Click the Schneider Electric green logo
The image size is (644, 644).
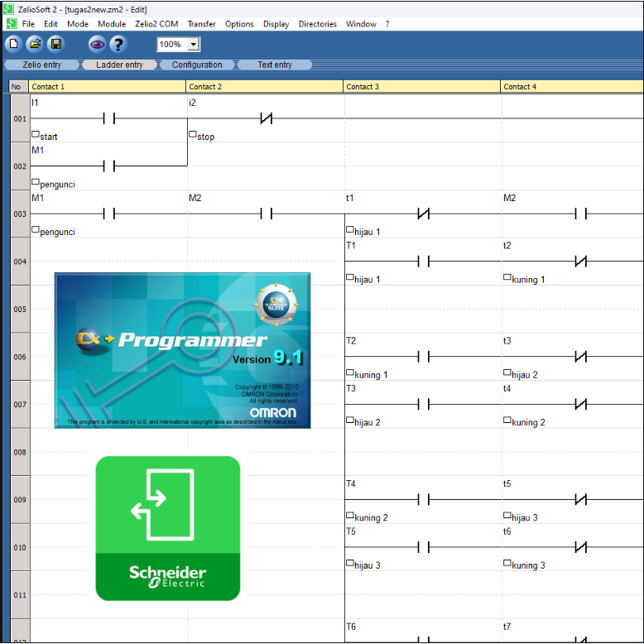pos(168,528)
